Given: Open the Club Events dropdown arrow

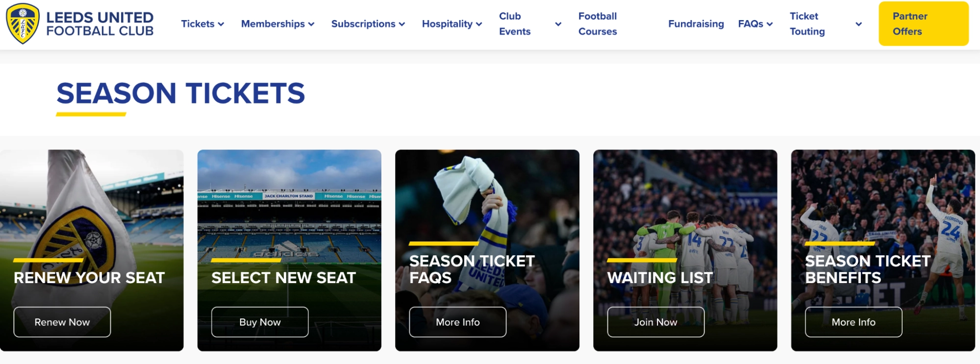Looking at the screenshot, I should click(x=557, y=24).
